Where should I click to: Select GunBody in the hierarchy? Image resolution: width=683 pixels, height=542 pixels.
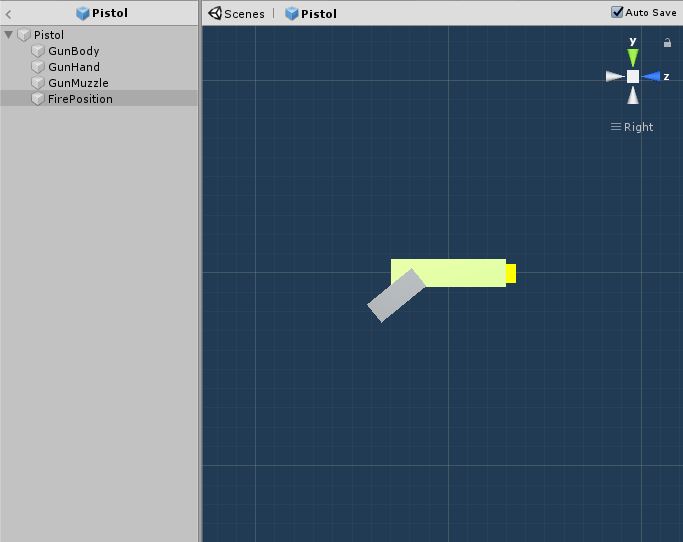coord(99,51)
